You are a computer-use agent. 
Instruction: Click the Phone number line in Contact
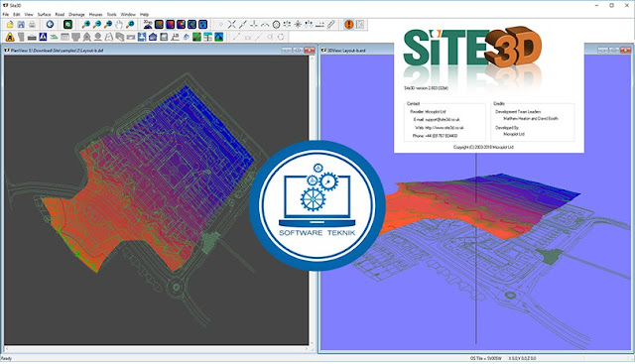click(435, 136)
